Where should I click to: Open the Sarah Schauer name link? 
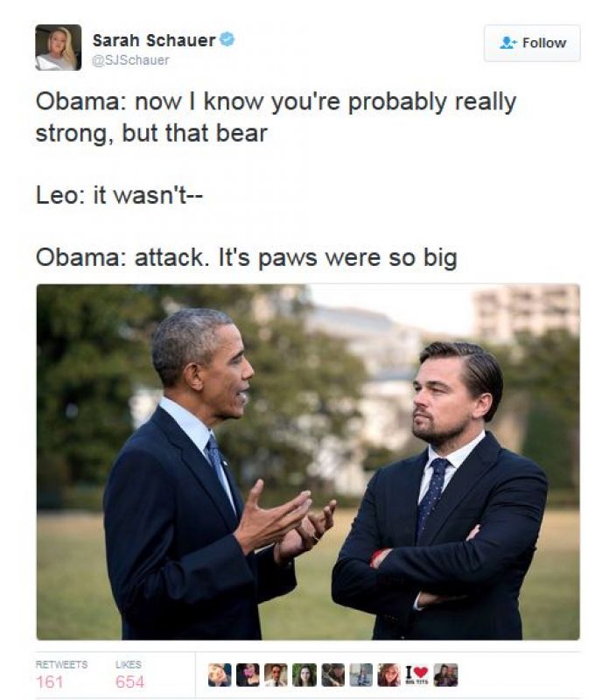point(154,40)
